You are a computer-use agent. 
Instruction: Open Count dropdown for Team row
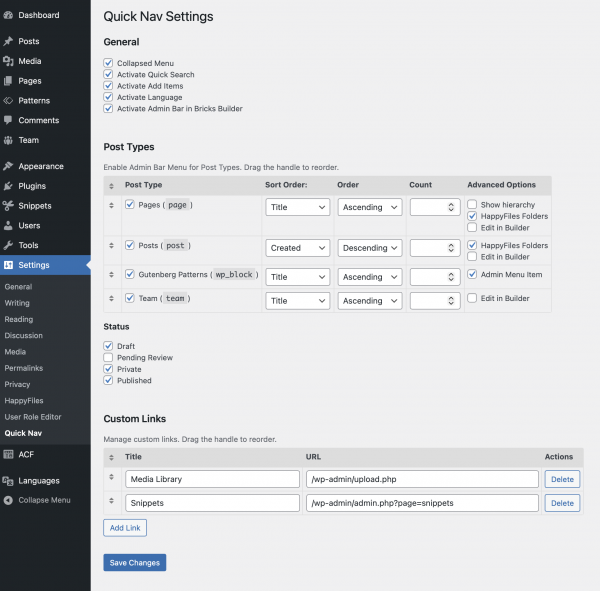pyautogui.click(x=434, y=300)
